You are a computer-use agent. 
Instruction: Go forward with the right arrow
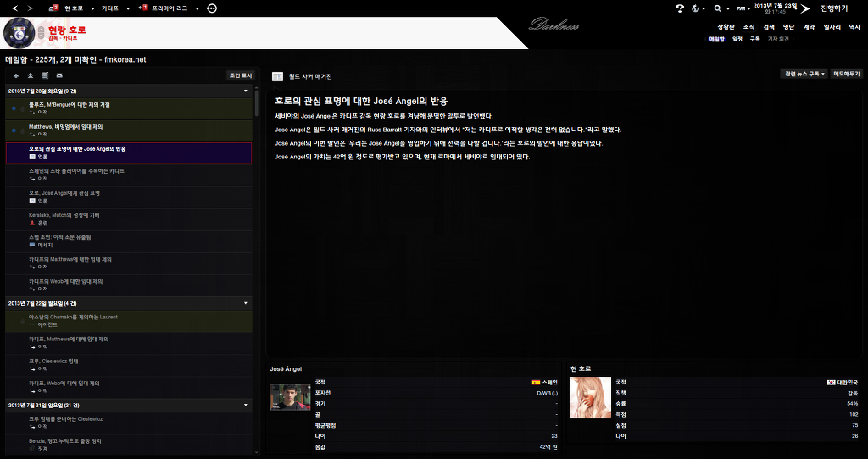[30, 8]
